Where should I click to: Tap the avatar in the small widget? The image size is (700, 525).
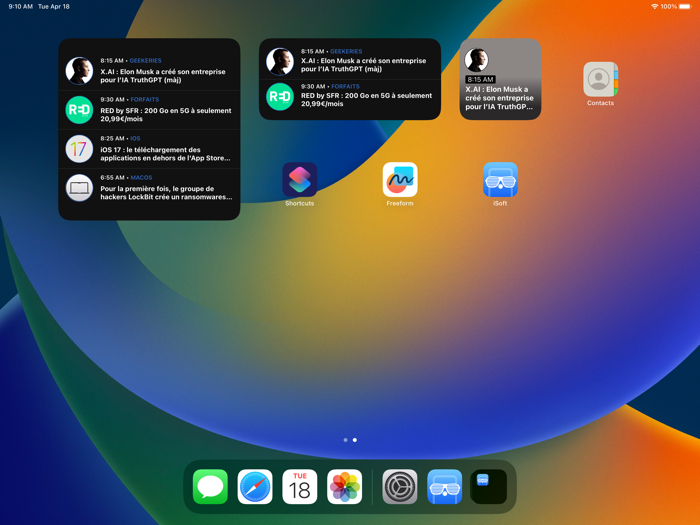476,59
